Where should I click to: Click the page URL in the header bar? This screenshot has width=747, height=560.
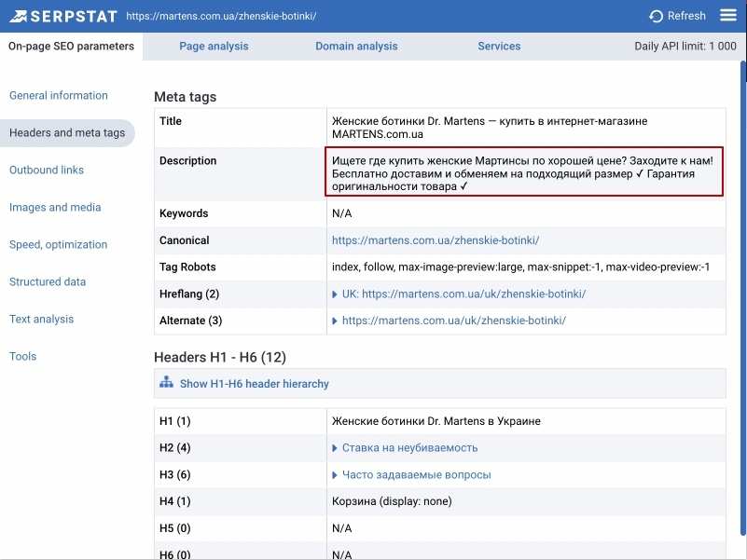pyautogui.click(x=221, y=16)
